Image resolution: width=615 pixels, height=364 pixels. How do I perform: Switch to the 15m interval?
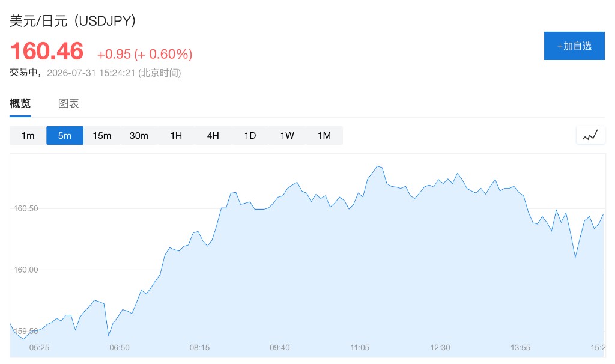(x=102, y=135)
